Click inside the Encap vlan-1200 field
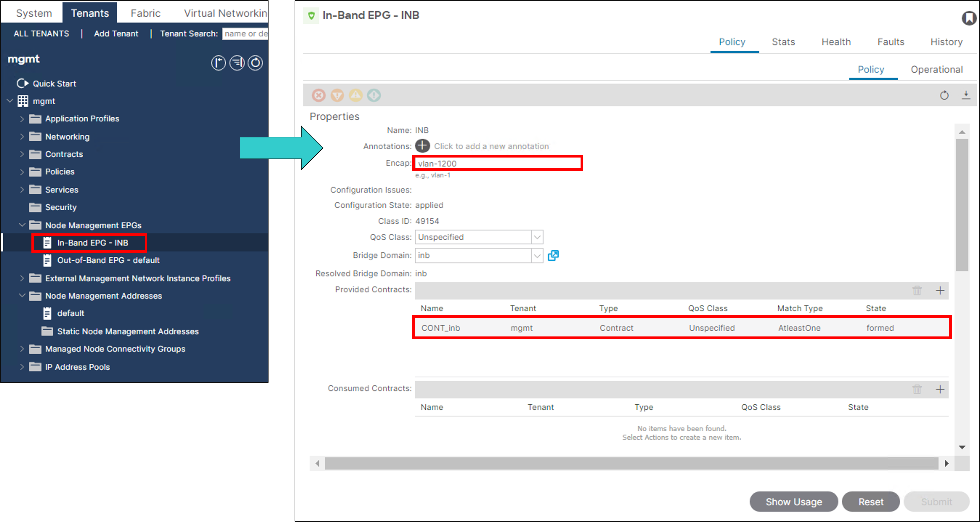 494,163
